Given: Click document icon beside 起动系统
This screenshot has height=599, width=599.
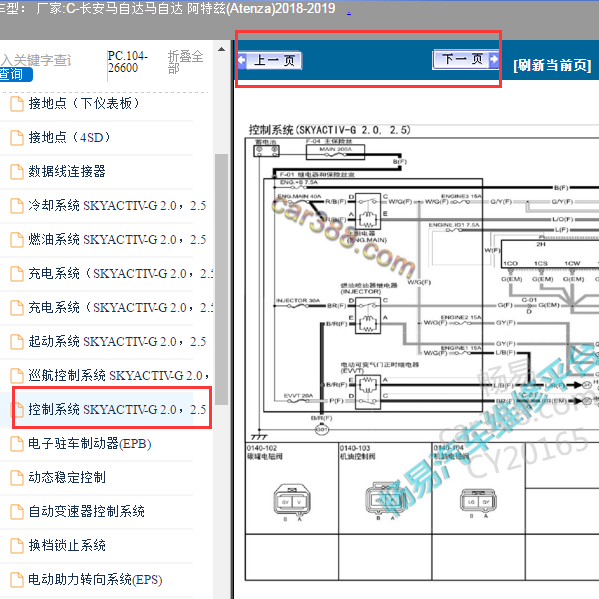Looking at the screenshot, I should tap(16, 342).
